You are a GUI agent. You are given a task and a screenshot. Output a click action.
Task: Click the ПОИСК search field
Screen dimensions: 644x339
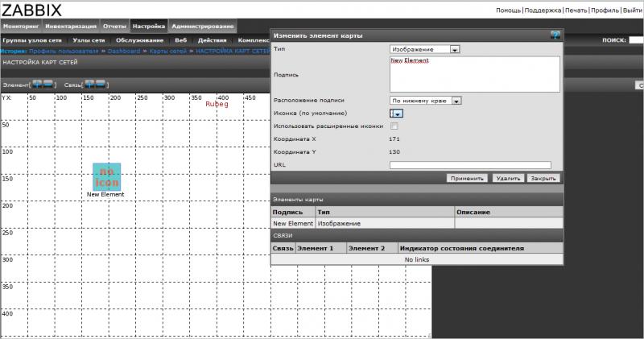click(636, 40)
